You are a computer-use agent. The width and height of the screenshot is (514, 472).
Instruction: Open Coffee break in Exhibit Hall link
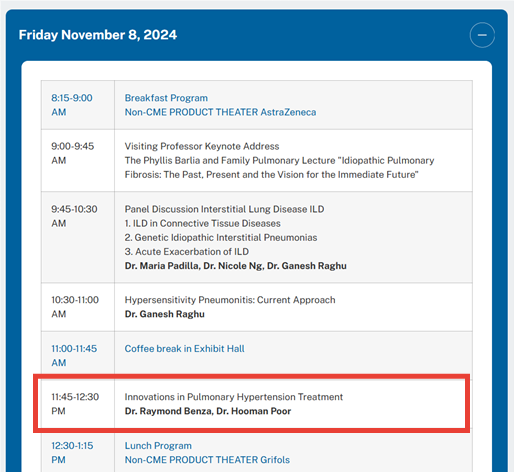(x=184, y=349)
